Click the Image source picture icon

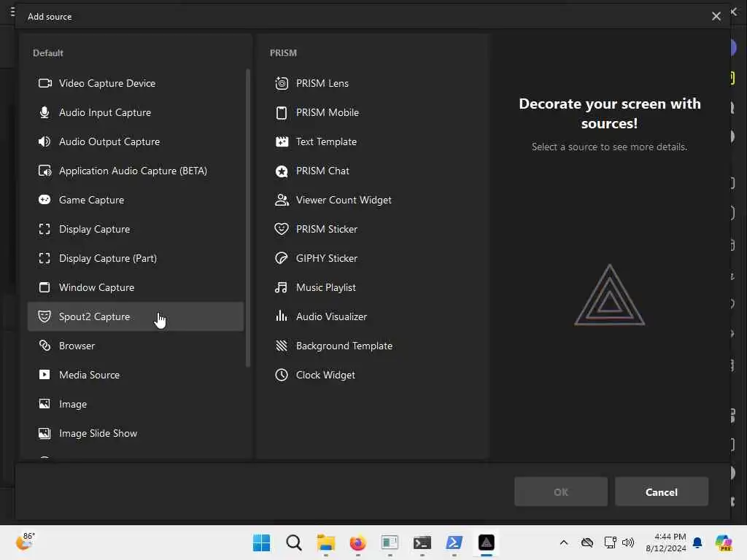pos(44,404)
